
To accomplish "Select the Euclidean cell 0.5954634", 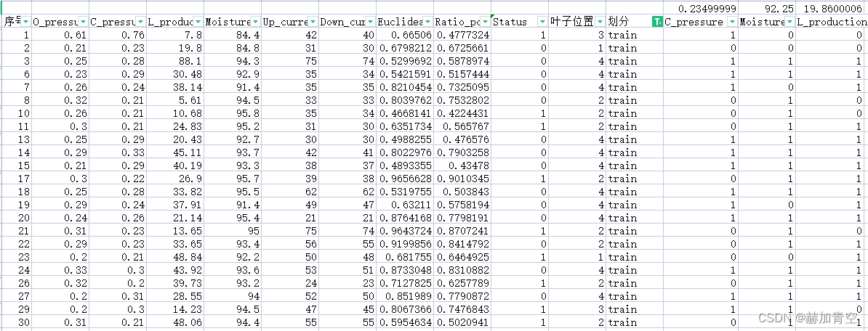I will 405,323.
